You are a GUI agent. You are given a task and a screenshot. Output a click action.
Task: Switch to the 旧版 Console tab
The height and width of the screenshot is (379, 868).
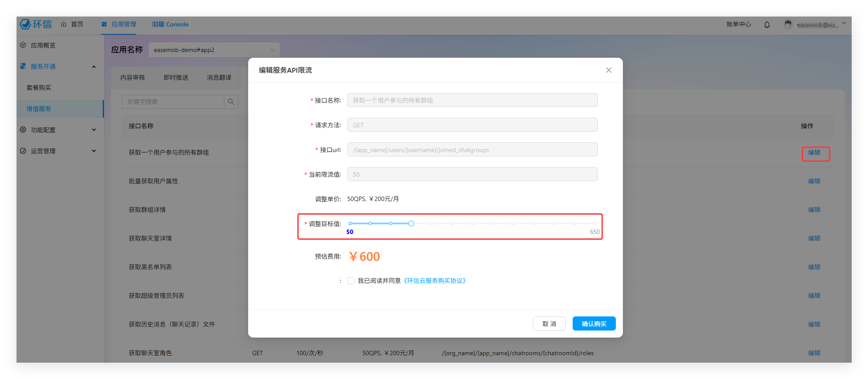[x=170, y=24]
